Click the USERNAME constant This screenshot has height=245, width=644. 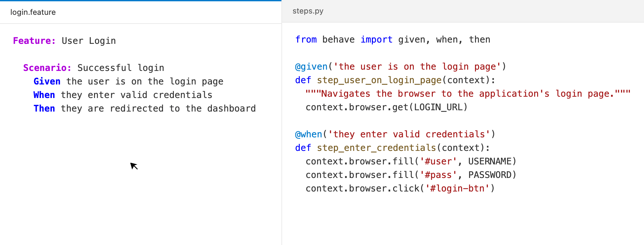(490, 161)
